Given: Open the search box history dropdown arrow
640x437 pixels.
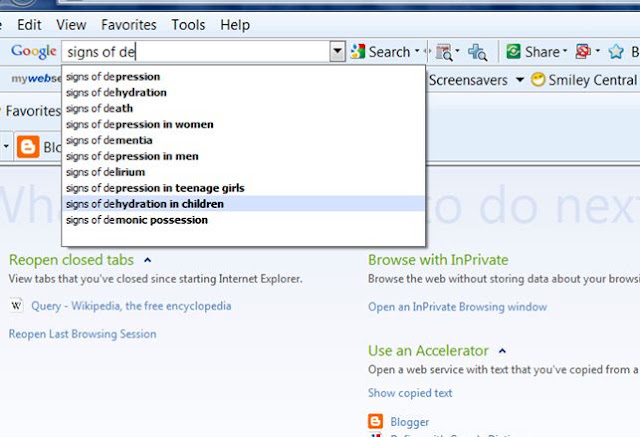Looking at the screenshot, I should [x=337, y=51].
